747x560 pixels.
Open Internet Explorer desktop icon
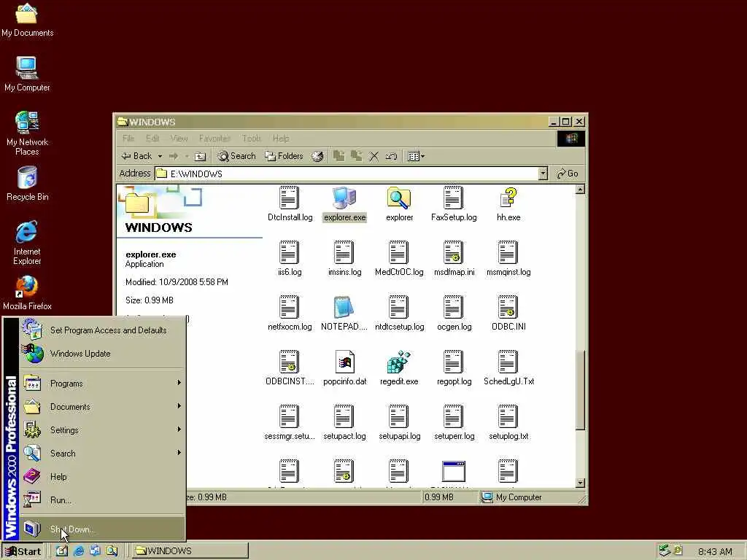pos(27,242)
